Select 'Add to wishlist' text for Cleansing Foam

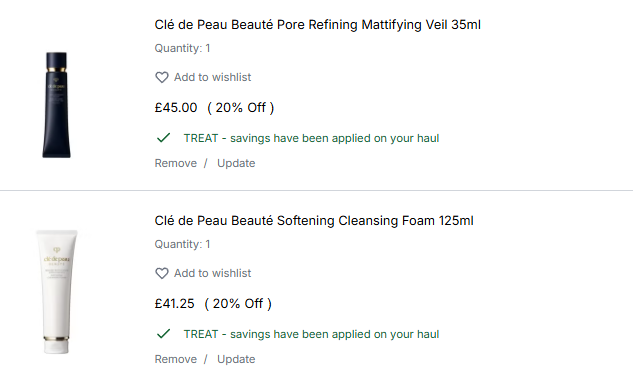point(212,273)
